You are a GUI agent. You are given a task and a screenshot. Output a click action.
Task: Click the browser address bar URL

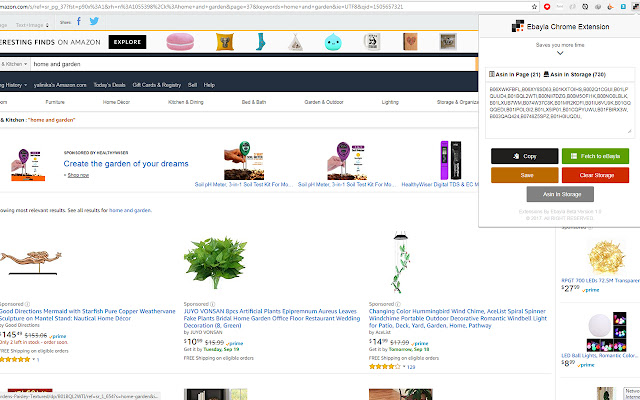pyautogui.click(x=263, y=7)
